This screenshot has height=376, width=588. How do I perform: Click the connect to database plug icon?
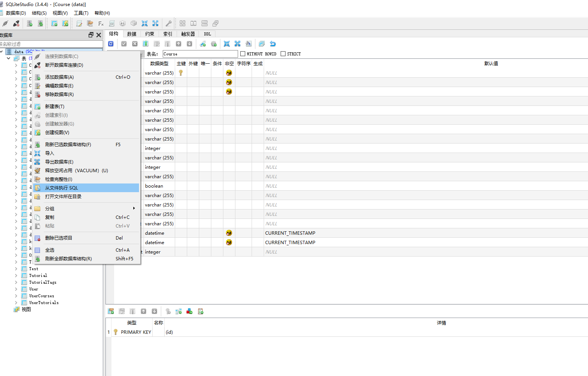click(5, 23)
